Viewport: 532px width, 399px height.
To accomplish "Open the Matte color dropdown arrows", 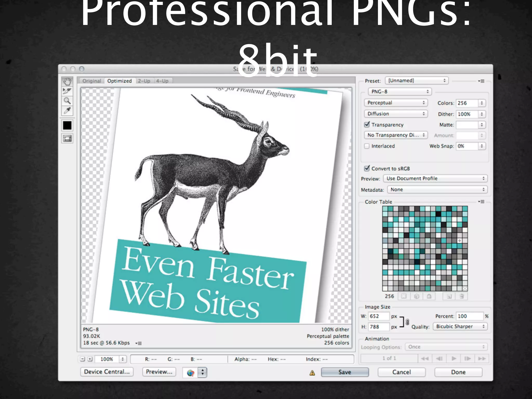I will [482, 125].
